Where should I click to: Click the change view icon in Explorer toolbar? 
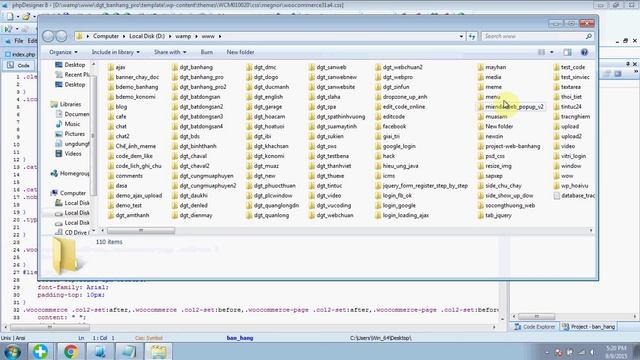[541, 52]
